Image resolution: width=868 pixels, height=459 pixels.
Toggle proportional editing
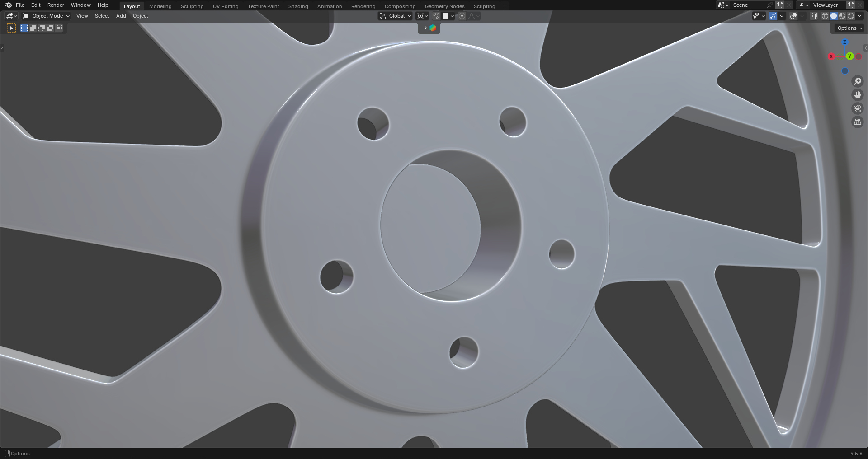tap(462, 16)
